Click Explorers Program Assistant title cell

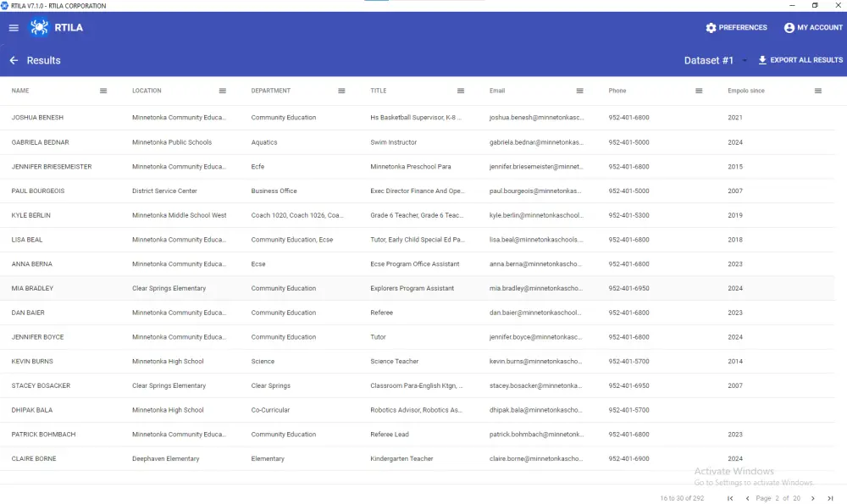412,289
